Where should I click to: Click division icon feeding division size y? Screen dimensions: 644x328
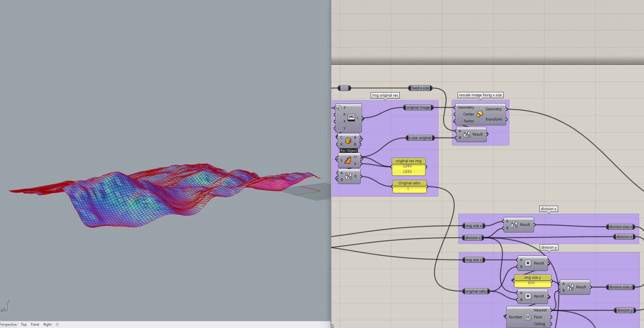[570, 287]
